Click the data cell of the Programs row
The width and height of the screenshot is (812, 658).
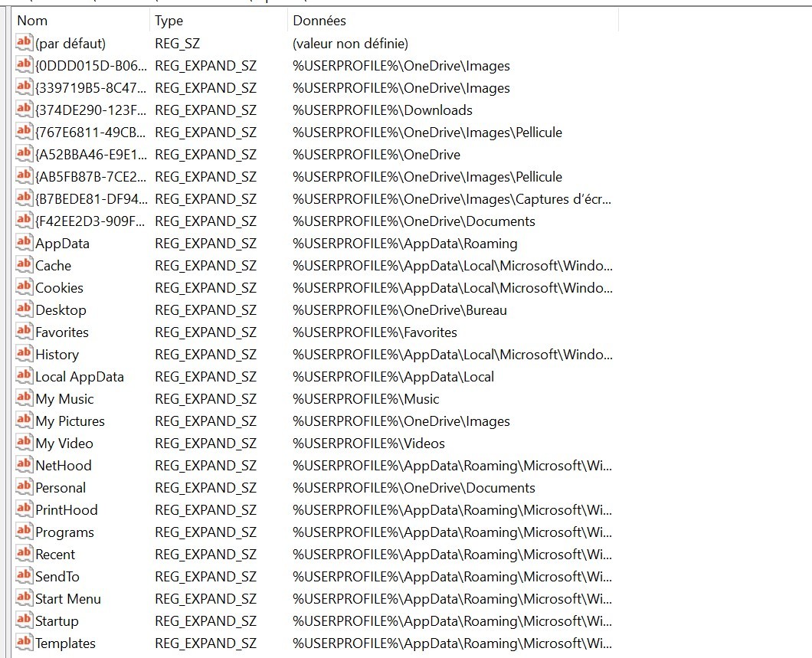(452, 532)
